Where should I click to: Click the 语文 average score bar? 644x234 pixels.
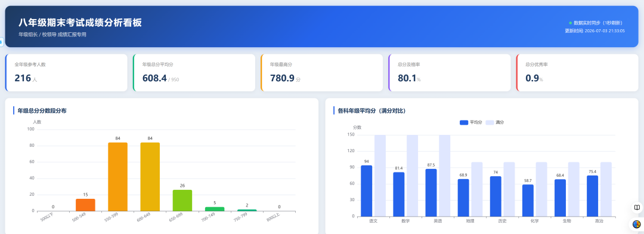(366, 191)
